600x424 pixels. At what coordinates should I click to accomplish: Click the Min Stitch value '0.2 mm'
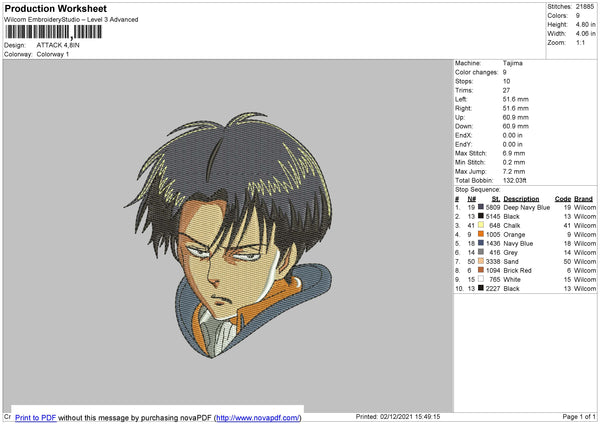click(514, 162)
